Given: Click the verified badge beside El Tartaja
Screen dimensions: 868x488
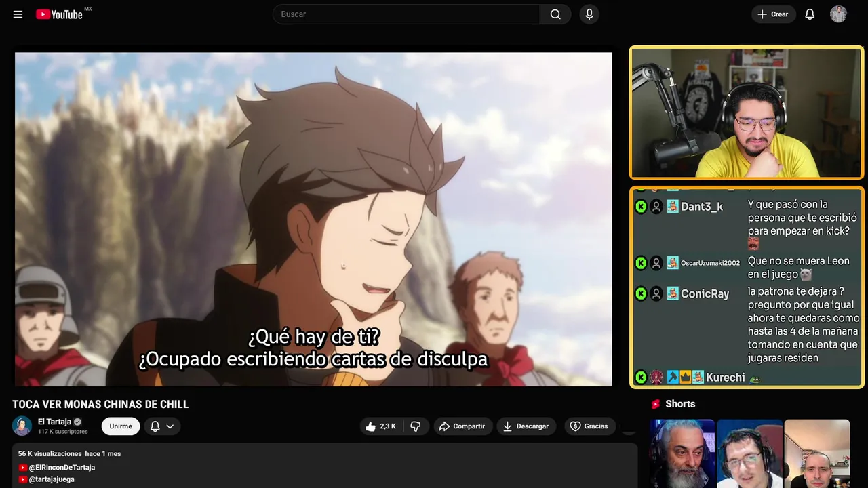Looking at the screenshot, I should [x=77, y=422].
